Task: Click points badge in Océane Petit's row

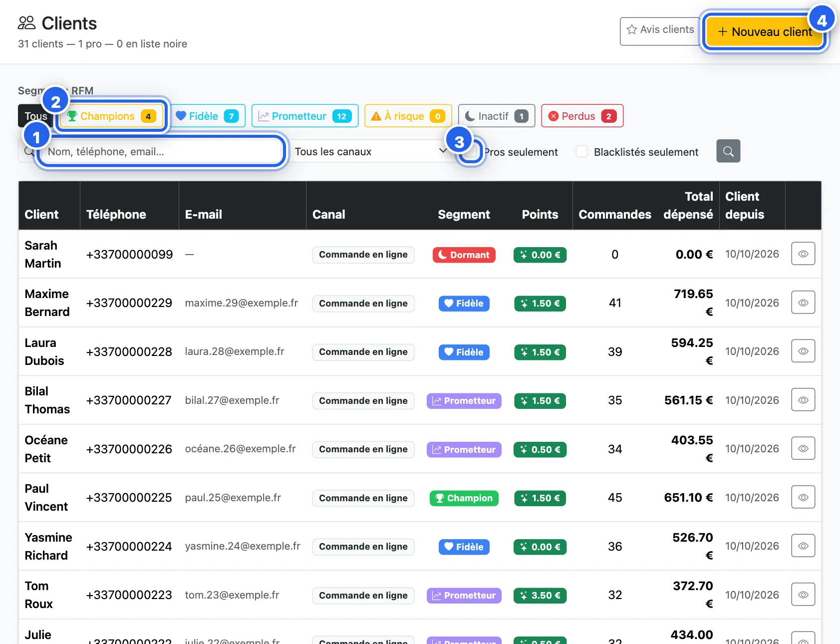Action: [x=540, y=449]
